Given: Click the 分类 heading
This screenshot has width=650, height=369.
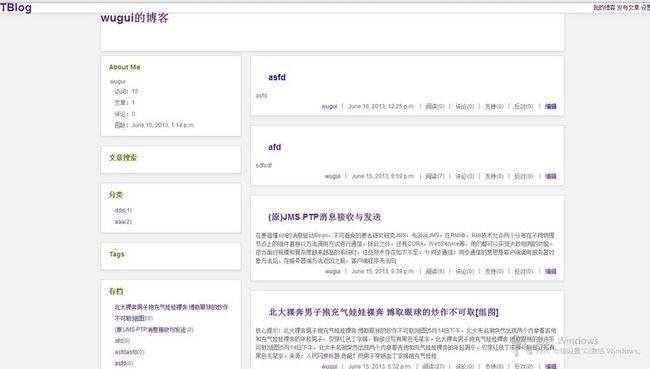Looking at the screenshot, I should point(116,194).
